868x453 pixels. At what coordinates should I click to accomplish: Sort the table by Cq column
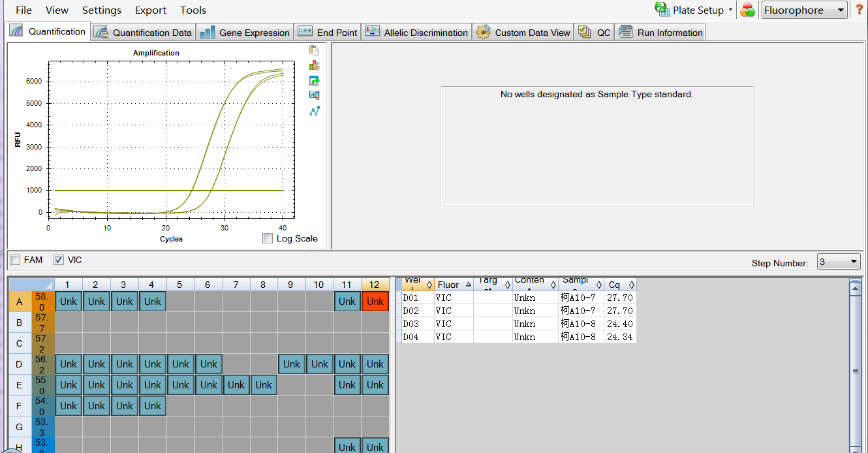[x=620, y=285]
